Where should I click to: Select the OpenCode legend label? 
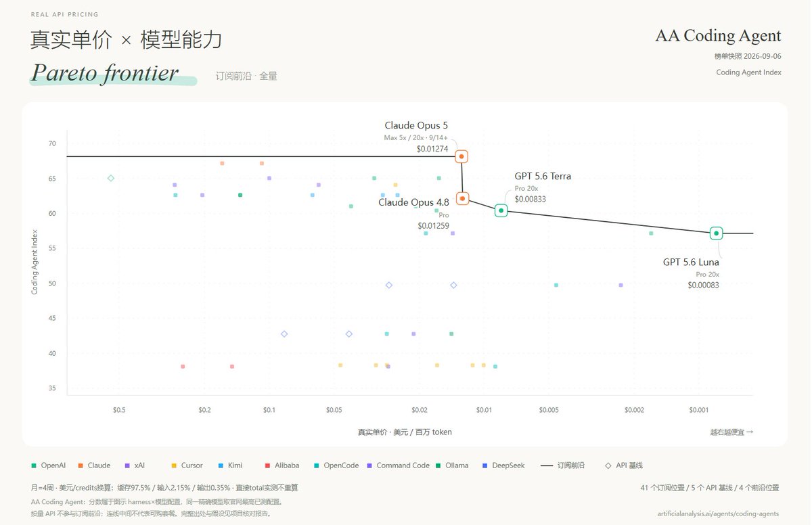pyautogui.click(x=340, y=465)
